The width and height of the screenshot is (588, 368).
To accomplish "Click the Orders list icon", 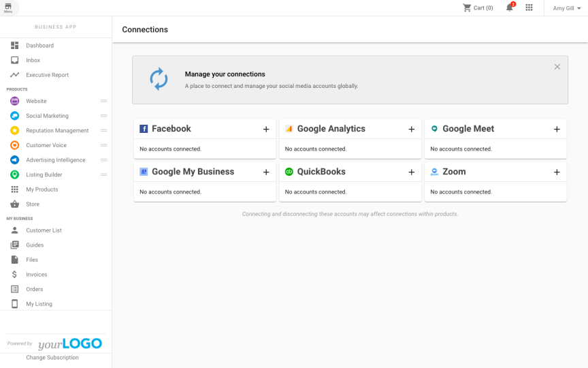I will [x=14, y=289].
